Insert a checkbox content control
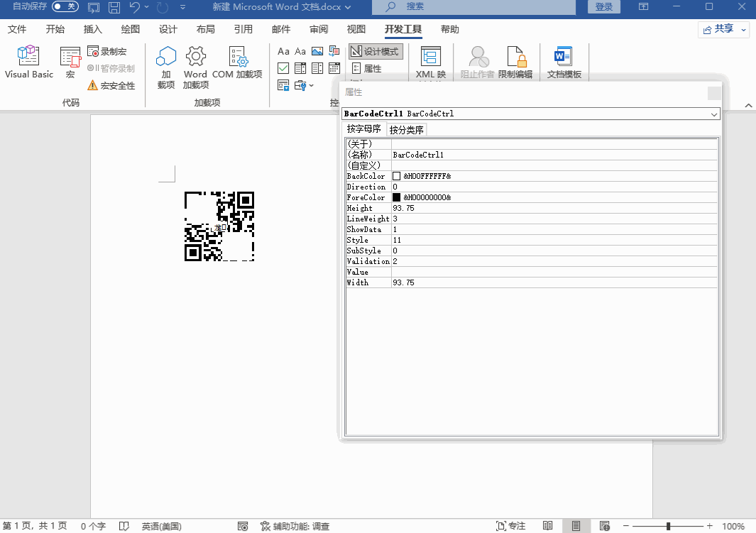The width and height of the screenshot is (756, 533). point(283,68)
